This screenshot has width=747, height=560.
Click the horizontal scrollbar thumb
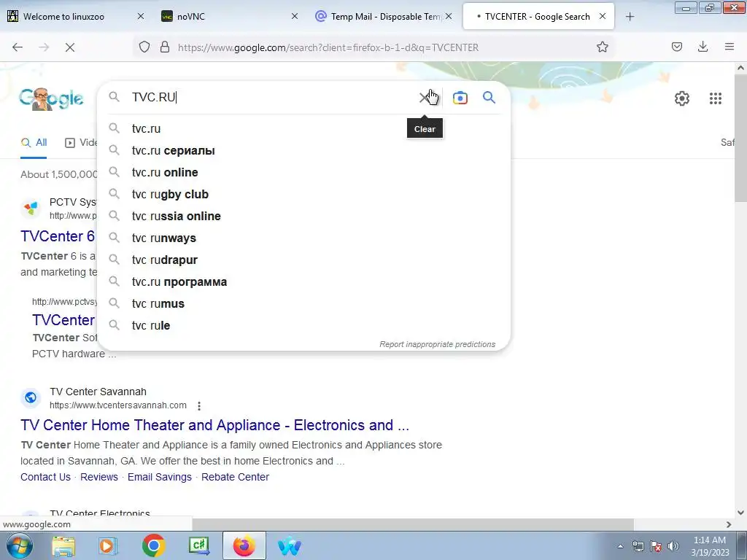pyautogui.click(x=413, y=524)
